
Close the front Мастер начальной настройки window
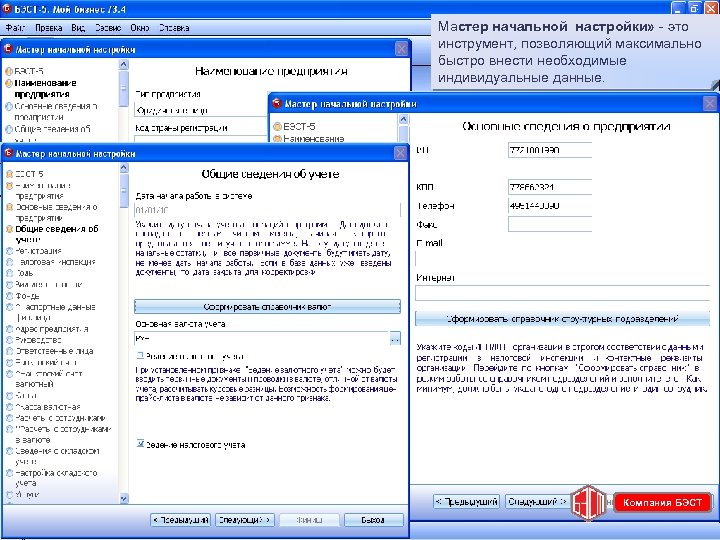[400, 153]
